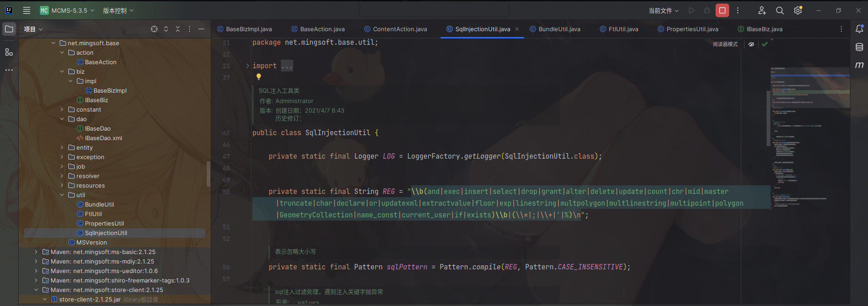Open the 版本控制 menu

[x=118, y=10]
